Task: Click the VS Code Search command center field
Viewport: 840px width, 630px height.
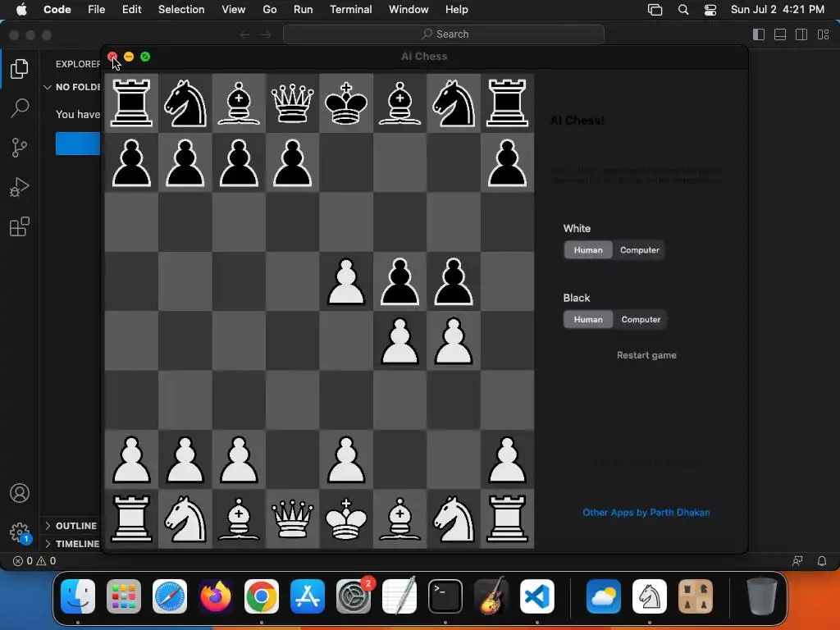Action: point(444,34)
